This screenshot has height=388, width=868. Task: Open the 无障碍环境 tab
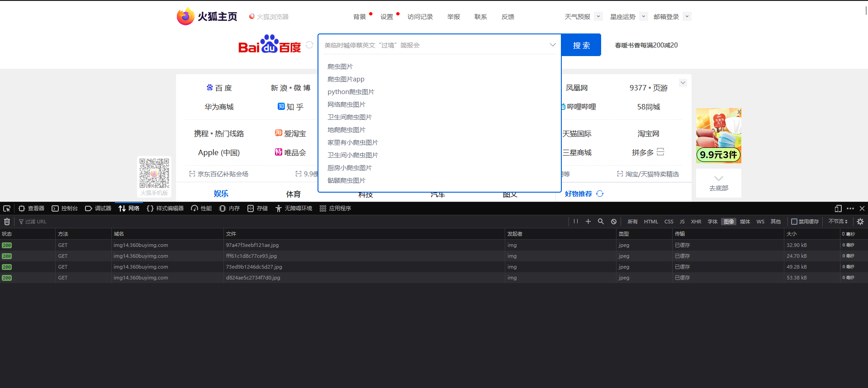click(294, 208)
